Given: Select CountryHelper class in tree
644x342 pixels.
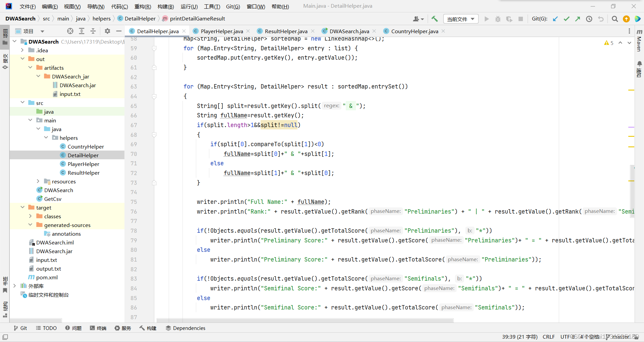Looking at the screenshot, I should 86,147.
